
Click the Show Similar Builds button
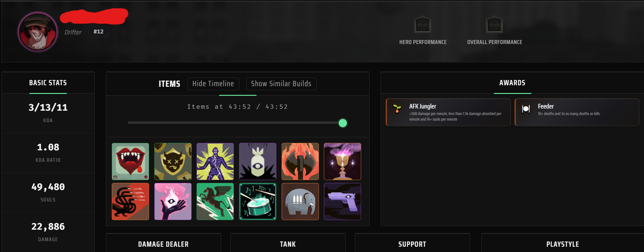pyautogui.click(x=281, y=84)
